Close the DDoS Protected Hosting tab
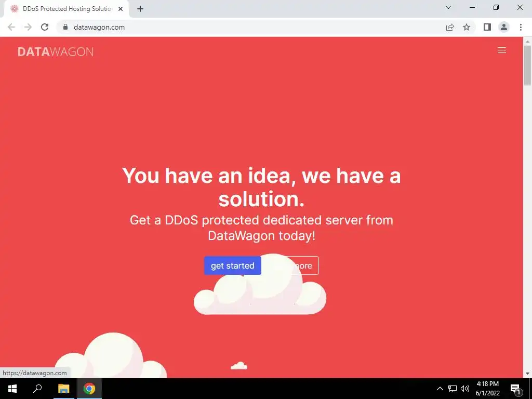This screenshot has height=399, width=532. coord(121,9)
